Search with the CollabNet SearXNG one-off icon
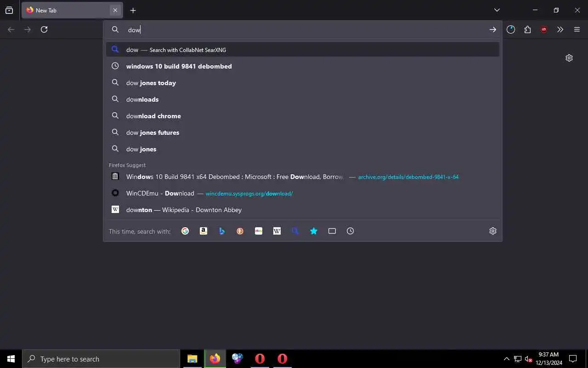The image size is (588, 368). pos(295,231)
